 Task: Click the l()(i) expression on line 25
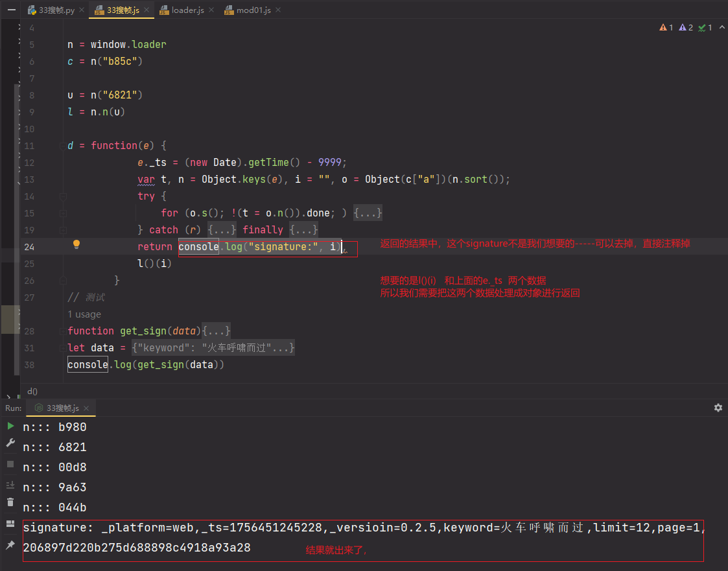[x=154, y=264]
